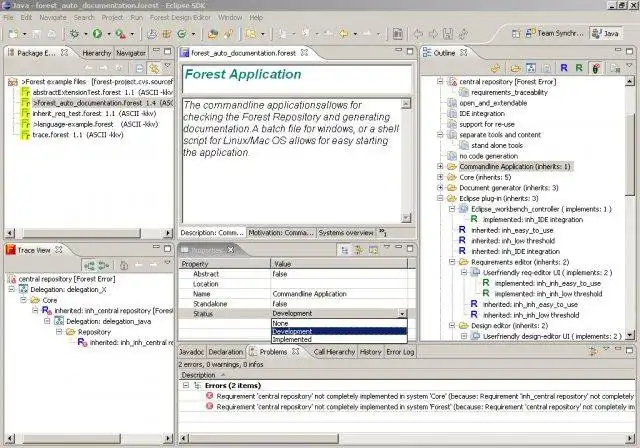Close the forest_auto_documentation.forest editor tab
The width and height of the screenshot is (640, 448).
(304, 52)
